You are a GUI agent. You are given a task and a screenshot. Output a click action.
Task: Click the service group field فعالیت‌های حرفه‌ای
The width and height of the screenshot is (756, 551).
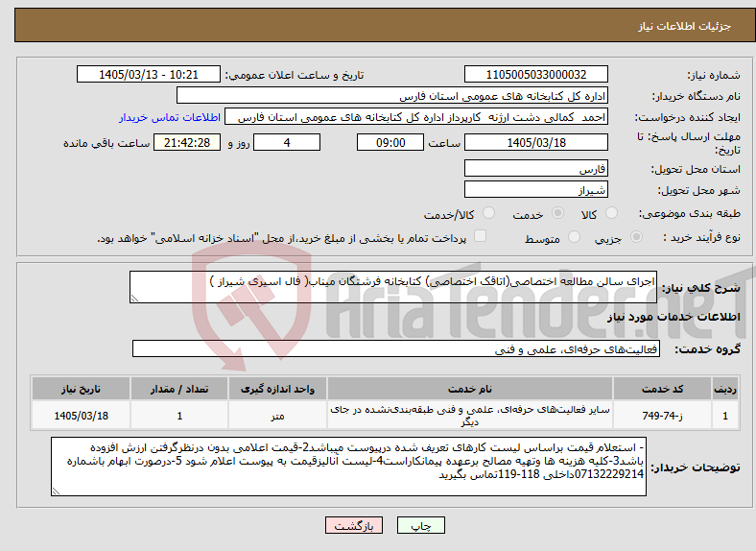coord(396,348)
